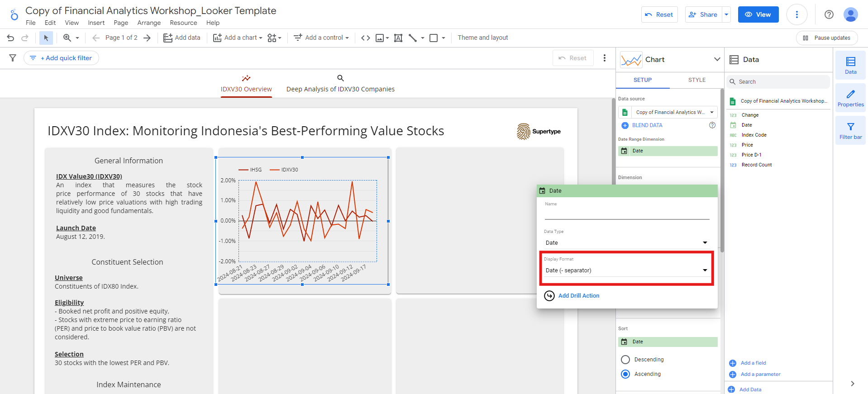Open the Arrange menu

pyautogui.click(x=149, y=23)
